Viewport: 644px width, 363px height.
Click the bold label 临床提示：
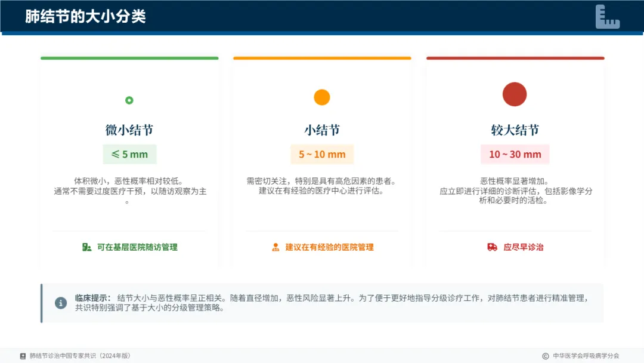pyautogui.click(x=93, y=298)
